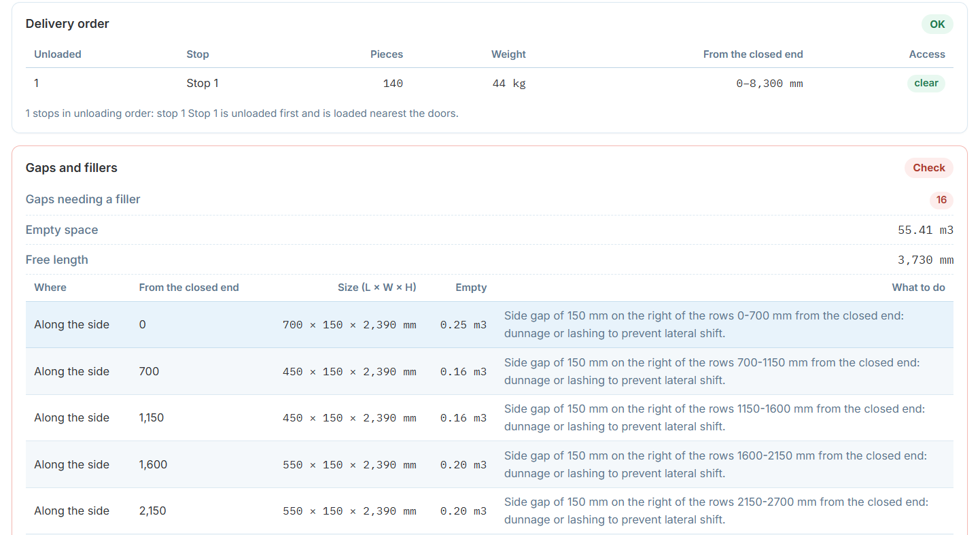Click the Gaps and fillers heading
The width and height of the screenshot is (980, 535).
pos(71,168)
